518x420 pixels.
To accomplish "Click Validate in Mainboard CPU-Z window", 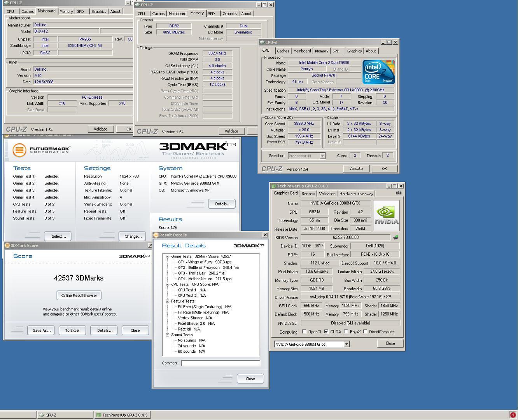I will click(x=100, y=129).
